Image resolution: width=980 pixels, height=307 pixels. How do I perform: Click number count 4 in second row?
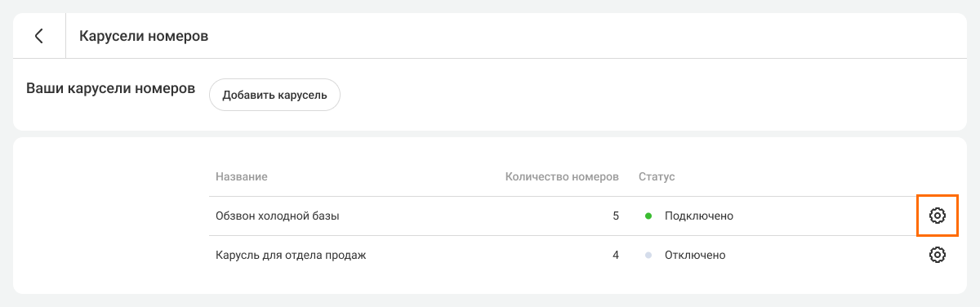(616, 256)
